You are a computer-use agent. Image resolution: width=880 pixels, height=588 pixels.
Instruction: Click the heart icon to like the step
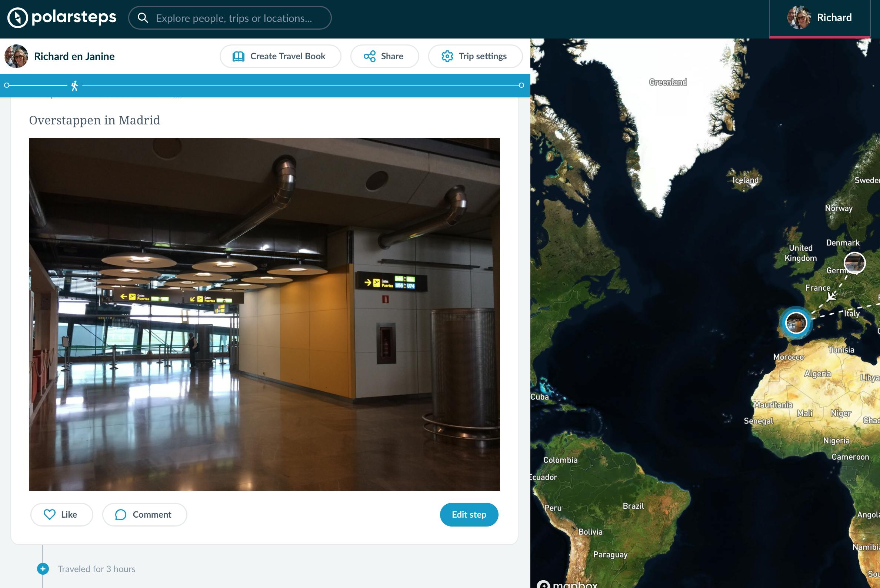click(x=50, y=515)
